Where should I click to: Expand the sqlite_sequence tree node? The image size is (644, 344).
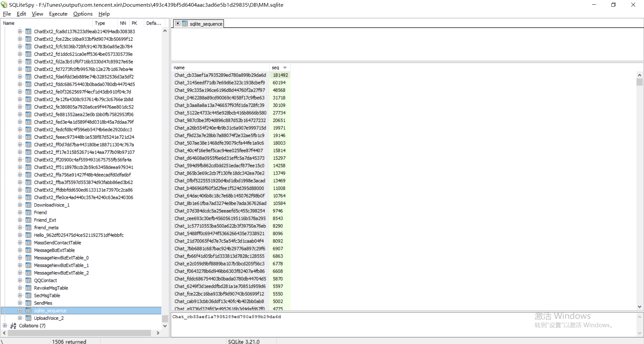20,310
